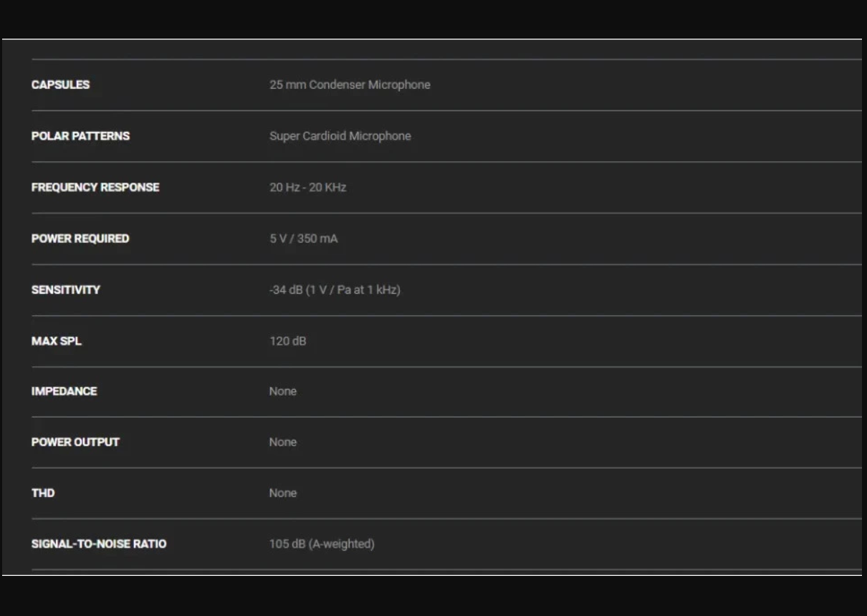
Task: Click the SENSITIVITY spec label
Action: (x=65, y=289)
